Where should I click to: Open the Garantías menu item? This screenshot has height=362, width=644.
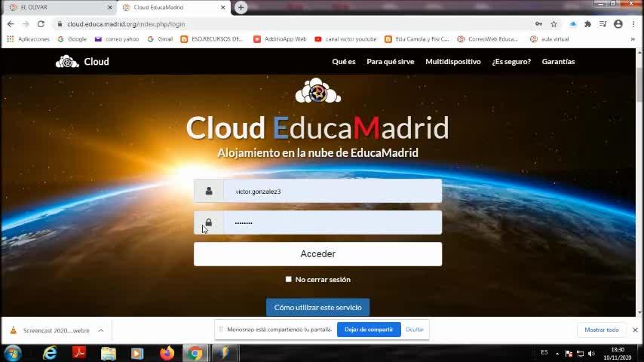click(558, 62)
